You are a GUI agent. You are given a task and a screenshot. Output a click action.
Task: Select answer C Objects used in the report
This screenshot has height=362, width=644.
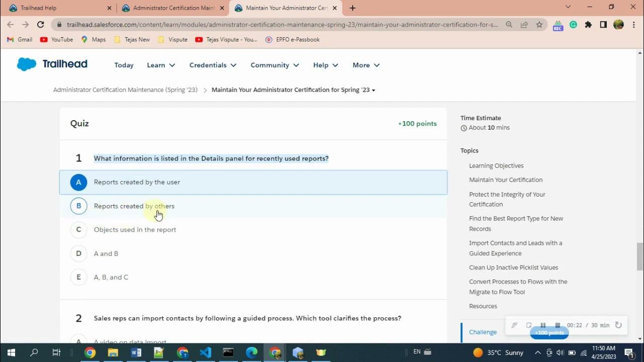tap(253, 230)
